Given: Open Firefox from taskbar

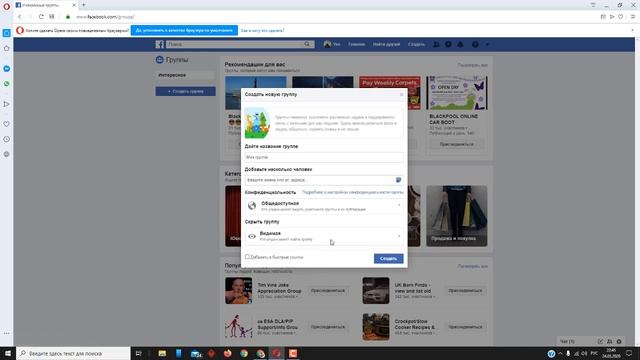Looking at the screenshot, I should coord(227,353).
